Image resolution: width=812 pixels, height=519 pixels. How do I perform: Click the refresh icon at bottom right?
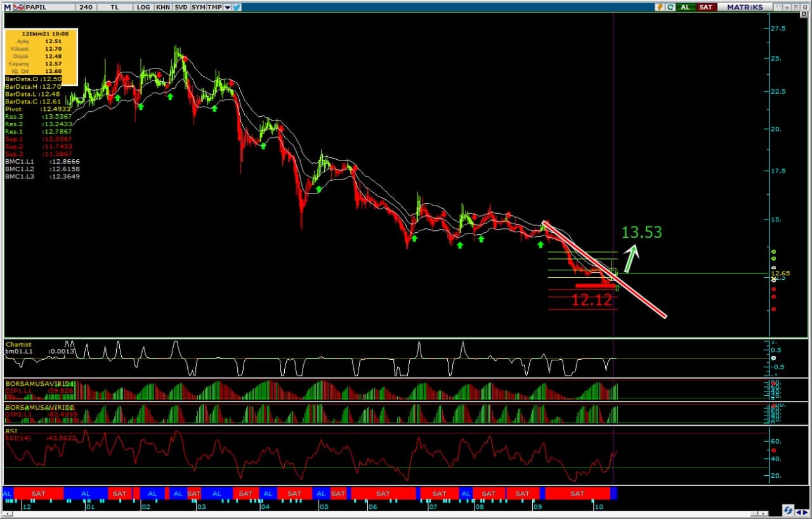pyautogui.click(x=788, y=510)
